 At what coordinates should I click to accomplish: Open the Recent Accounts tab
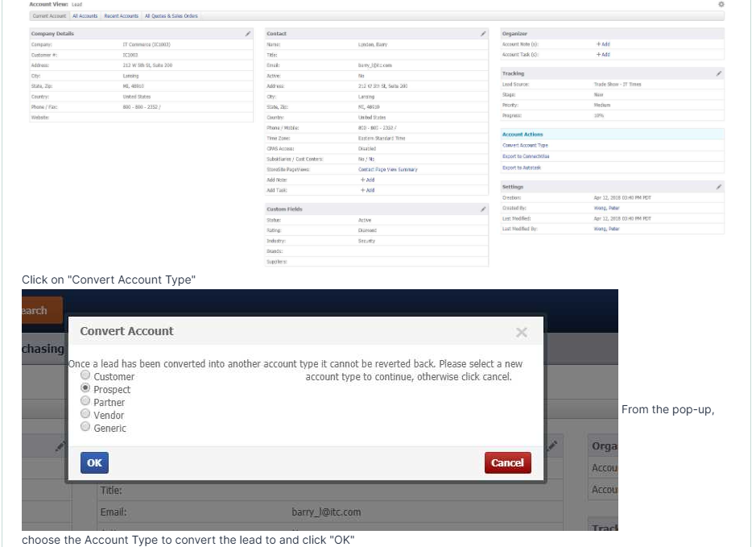click(x=121, y=16)
